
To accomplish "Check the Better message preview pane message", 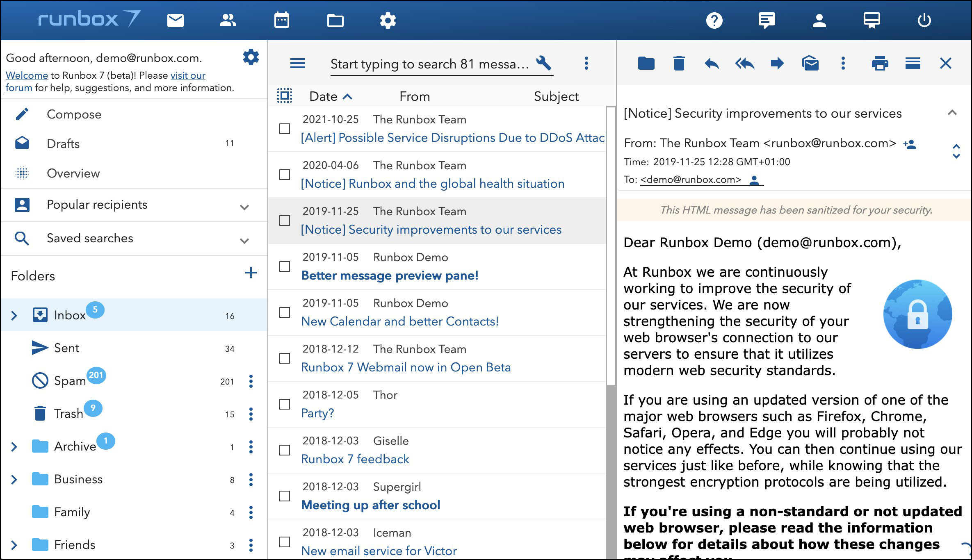I will click(x=284, y=266).
